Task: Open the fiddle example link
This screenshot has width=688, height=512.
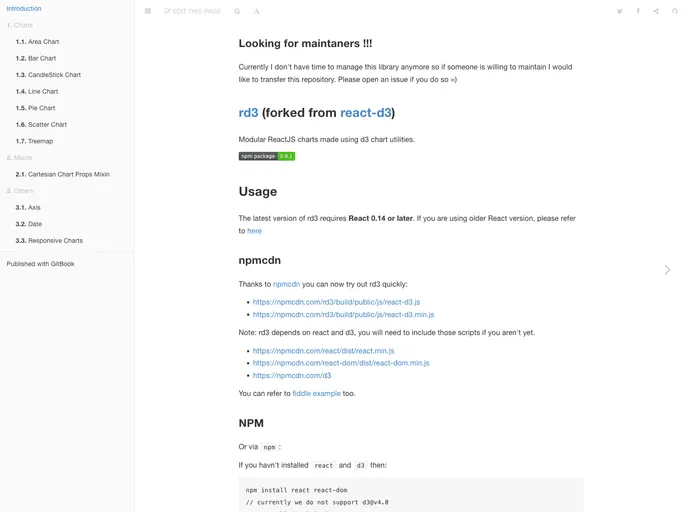Action: [x=316, y=393]
